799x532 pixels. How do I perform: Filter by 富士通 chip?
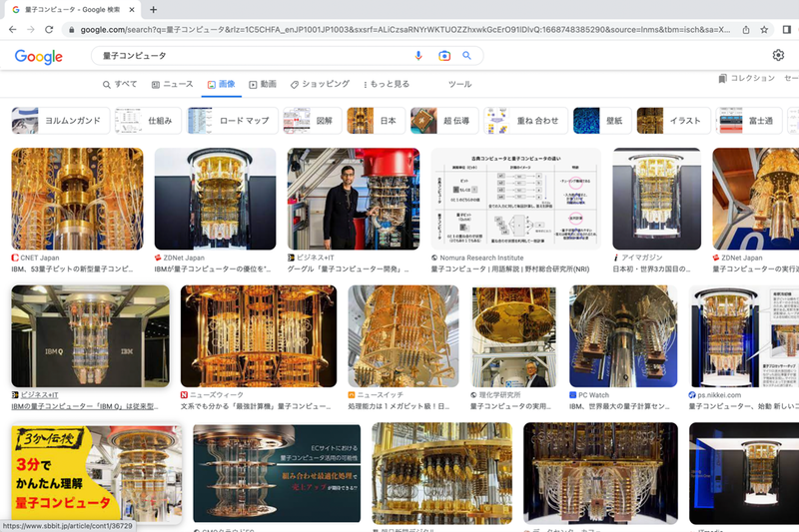click(748, 121)
